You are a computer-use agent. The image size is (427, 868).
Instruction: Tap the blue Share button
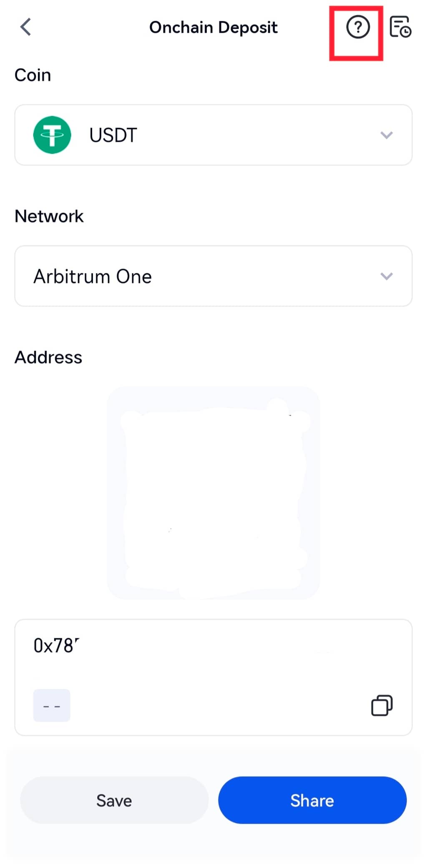pyautogui.click(x=312, y=800)
